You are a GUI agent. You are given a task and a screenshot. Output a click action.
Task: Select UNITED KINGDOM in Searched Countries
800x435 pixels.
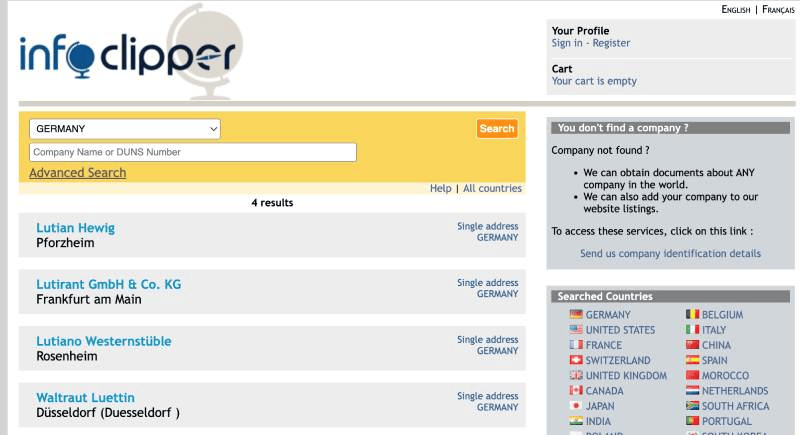[626, 376]
